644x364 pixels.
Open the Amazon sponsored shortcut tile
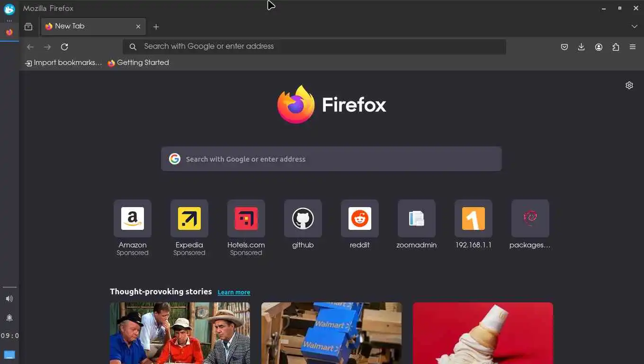[x=133, y=218]
